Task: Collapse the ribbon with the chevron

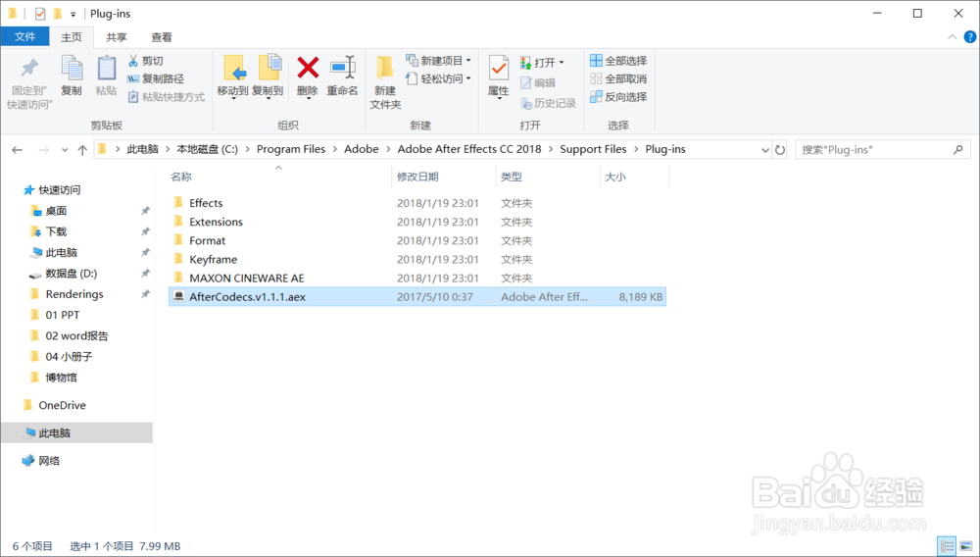Action: 952,37
